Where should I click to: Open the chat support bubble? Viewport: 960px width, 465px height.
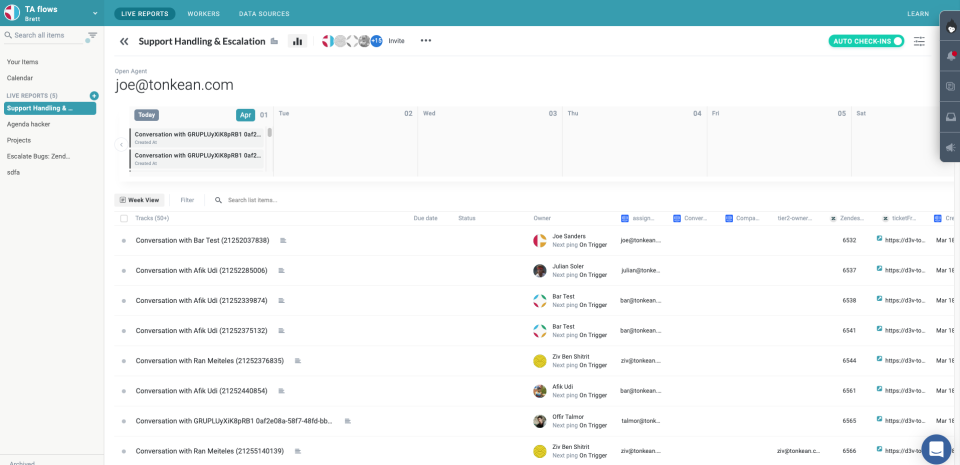[x=936, y=449]
